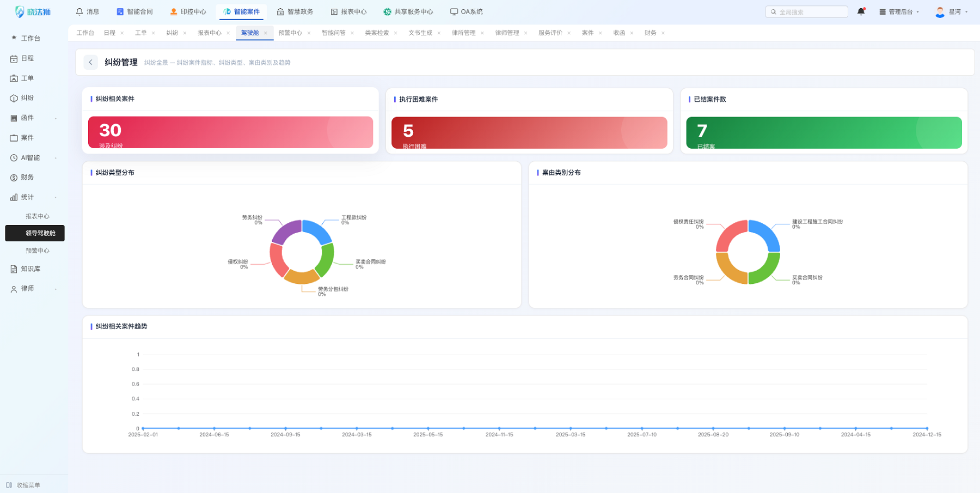
Task: Click the 已结案 card showing 7
Action: click(824, 132)
